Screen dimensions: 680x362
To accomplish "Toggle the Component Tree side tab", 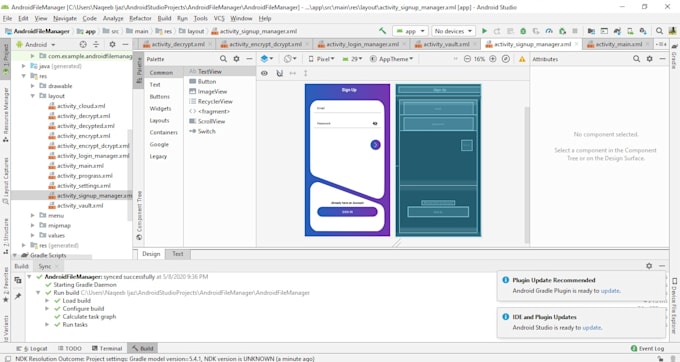I will pyautogui.click(x=139, y=215).
